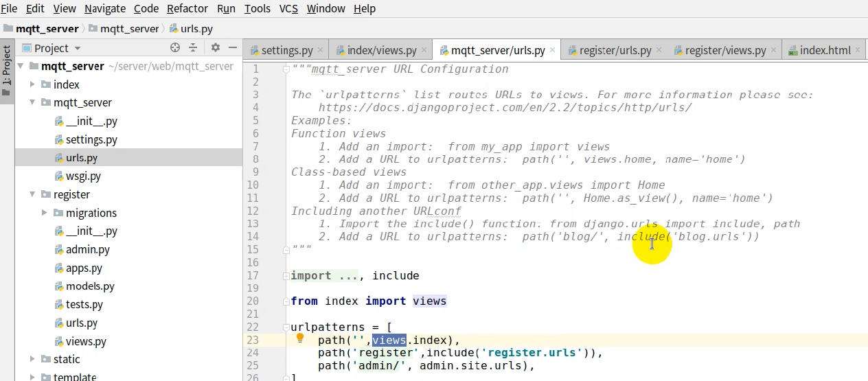Expand the template folder
Viewport: 868px width, 381px height.
(32, 377)
